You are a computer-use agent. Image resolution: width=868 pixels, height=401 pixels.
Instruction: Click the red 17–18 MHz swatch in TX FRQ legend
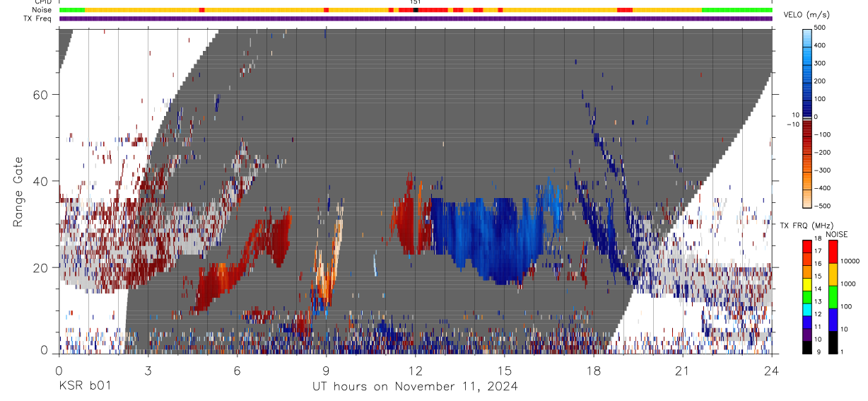807,245
